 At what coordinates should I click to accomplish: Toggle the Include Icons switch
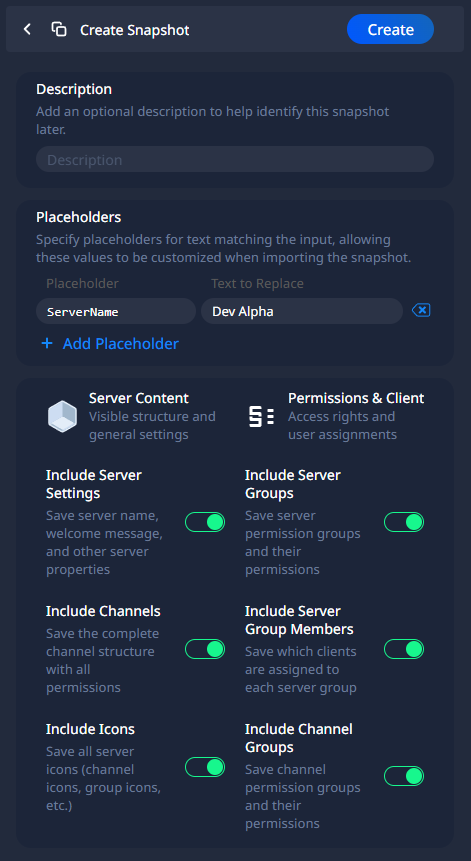coord(205,767)
